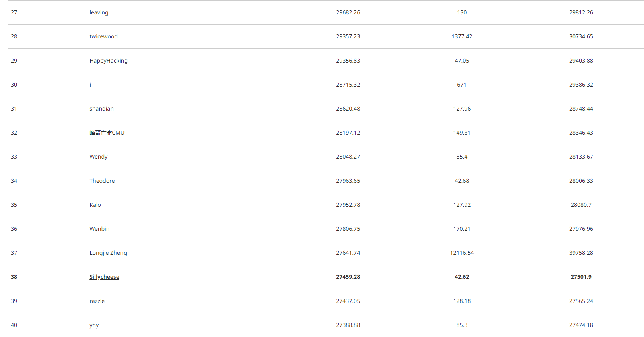
Task: Select the Longjie Zheng name
Action: [108, 253]
